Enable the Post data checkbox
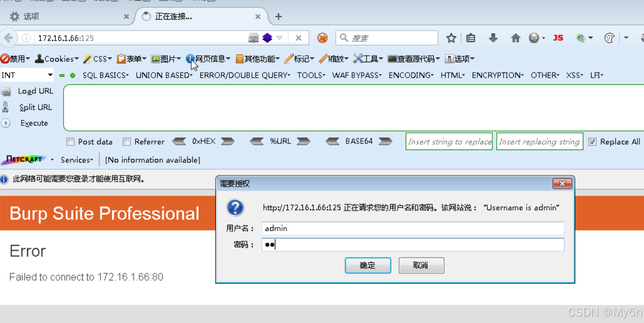 (71, 142)
